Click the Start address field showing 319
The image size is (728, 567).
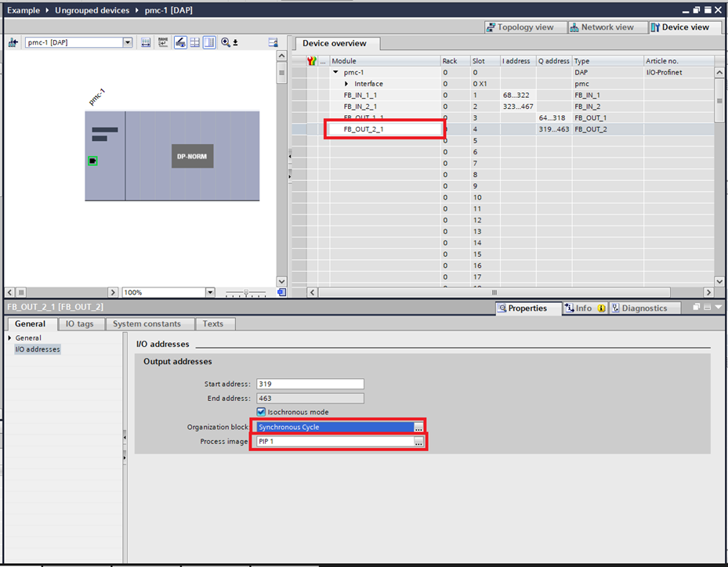310,384
